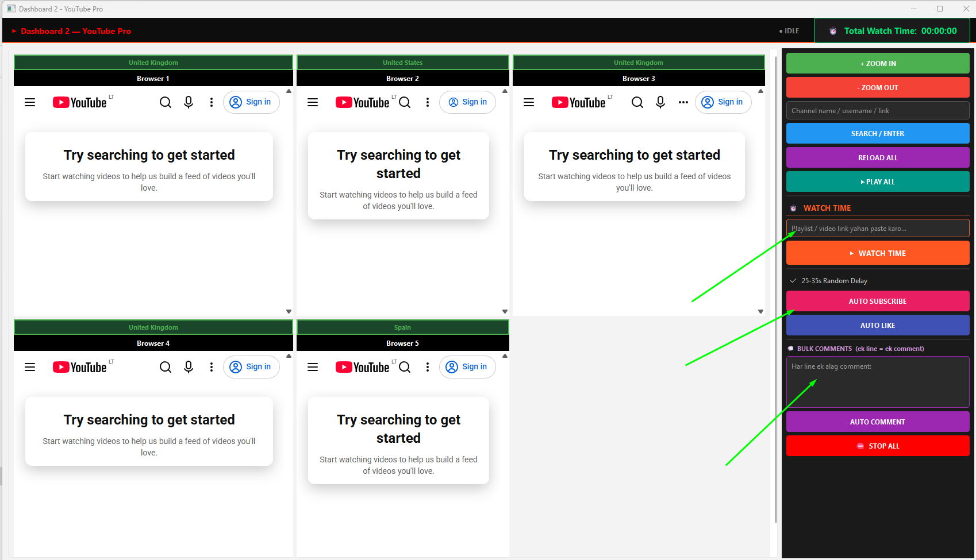
Task: Click the scroll-down arrow in Browser 1
Action: click(x=289, y=311)
